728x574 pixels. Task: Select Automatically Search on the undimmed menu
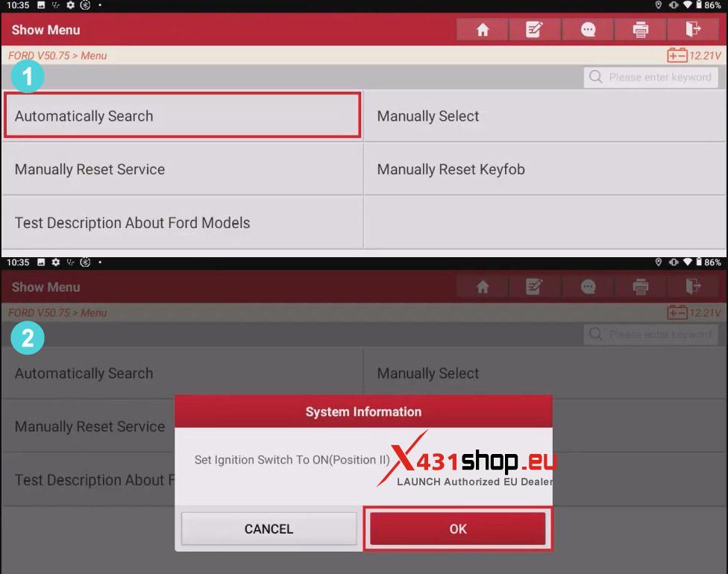point(183,116)
